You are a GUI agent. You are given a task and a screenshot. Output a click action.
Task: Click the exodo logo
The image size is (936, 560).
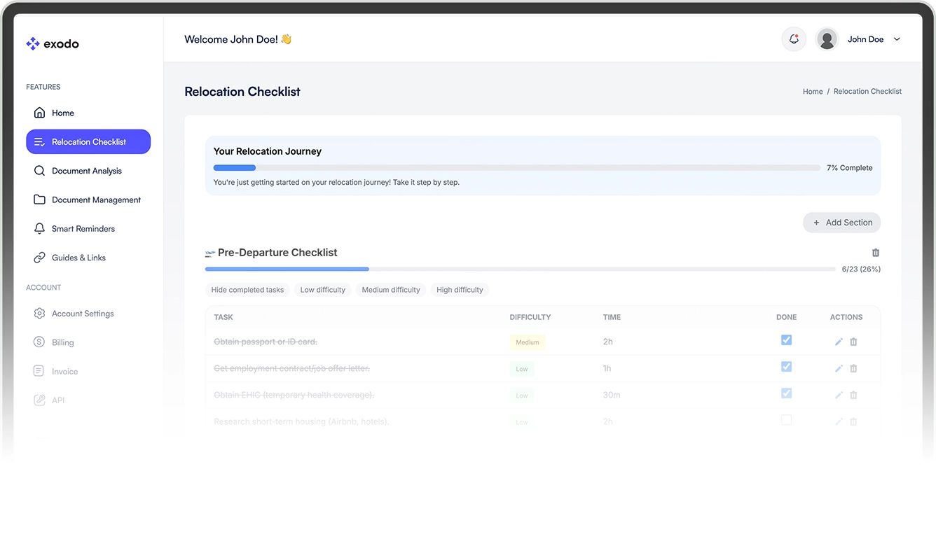tap(53, 44)
